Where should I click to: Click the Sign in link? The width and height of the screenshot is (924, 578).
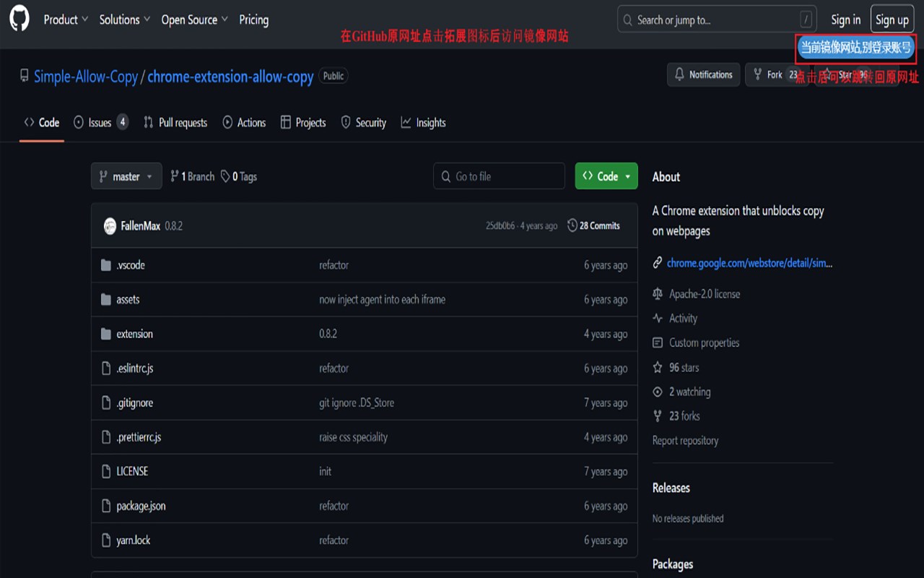pyautogui.click(x=845, y=20)
